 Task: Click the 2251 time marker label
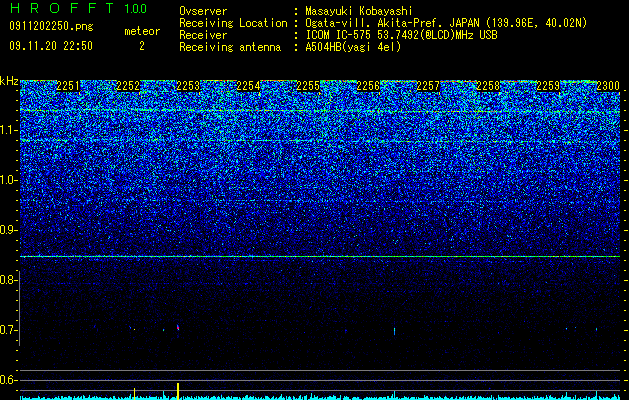pos(68,86)
